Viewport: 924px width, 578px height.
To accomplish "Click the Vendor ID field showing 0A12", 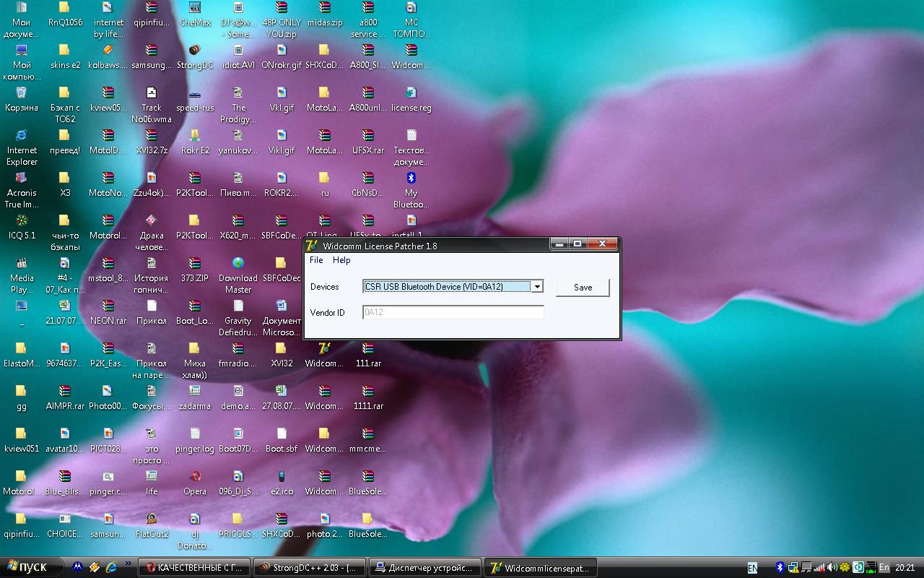I will 453,312.
